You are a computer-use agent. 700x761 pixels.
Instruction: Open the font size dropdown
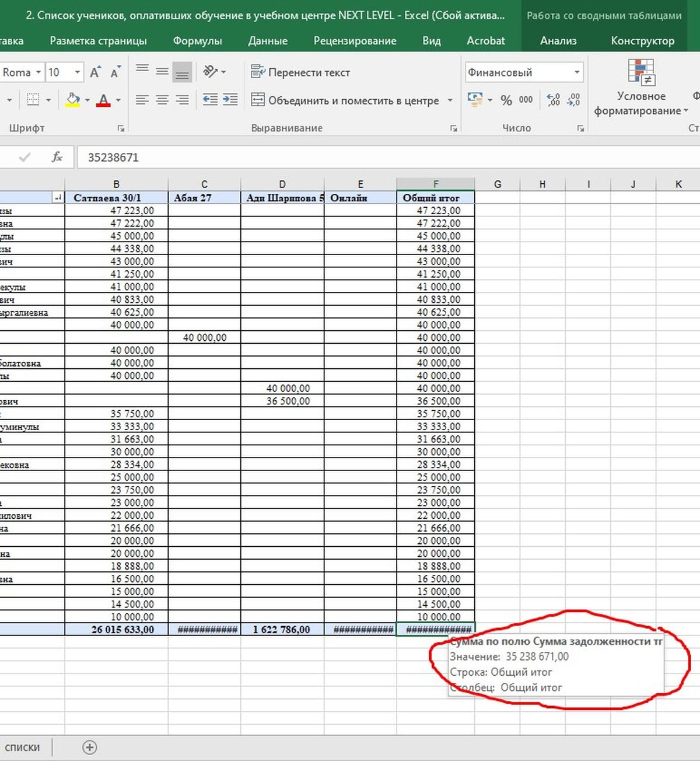(x=78, y=72)
